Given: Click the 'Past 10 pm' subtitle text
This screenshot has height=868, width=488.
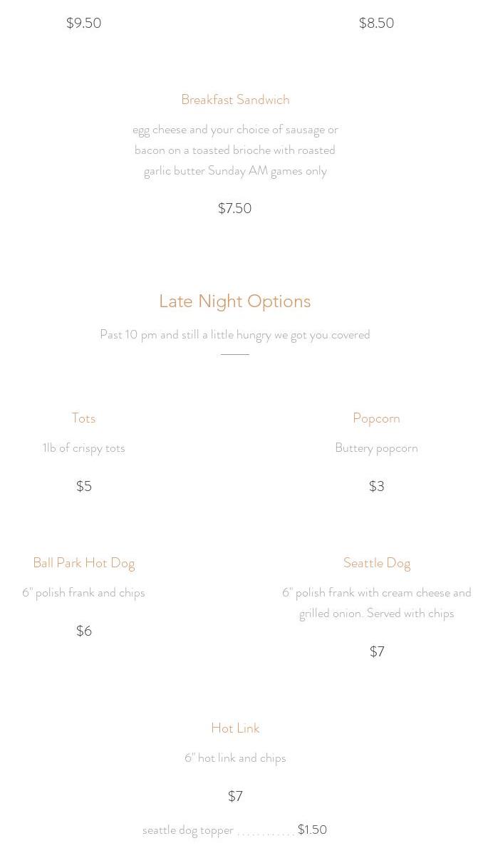Looking at the screenshot, I should tap(235, 335).
